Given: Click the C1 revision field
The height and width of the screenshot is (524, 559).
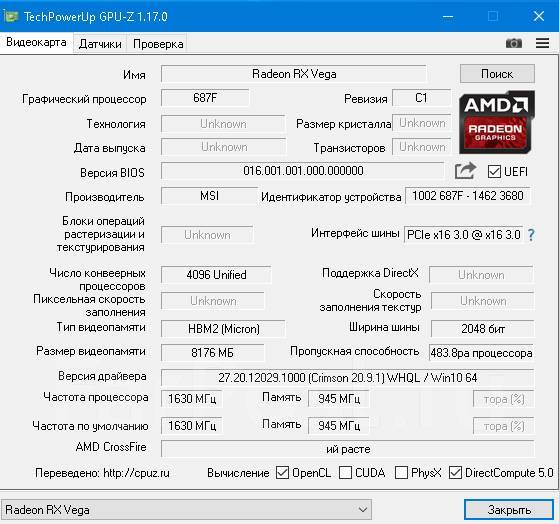Looking at the screenshot, I should [421, 98].
